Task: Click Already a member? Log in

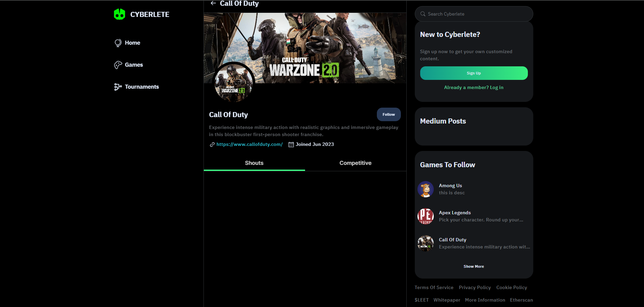Action: point(474,87)
